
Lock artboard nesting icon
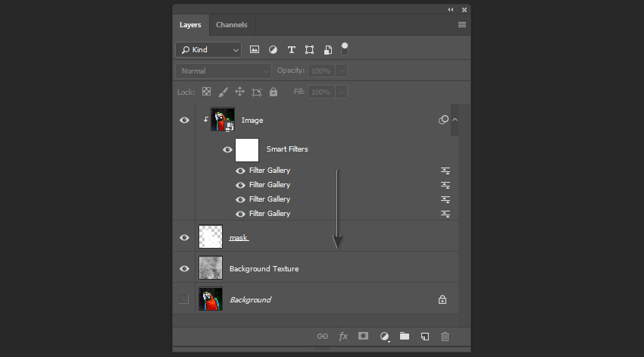point(257,92)
